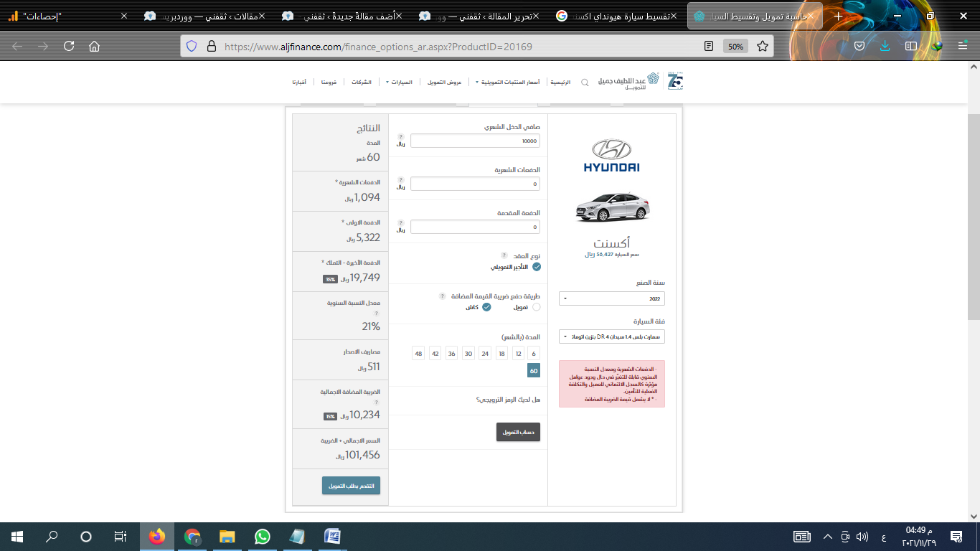Image resolution: width=980 pixels, height=551 pixels.
Task: Select 60 months duration
Action: (x=533, y=370)
